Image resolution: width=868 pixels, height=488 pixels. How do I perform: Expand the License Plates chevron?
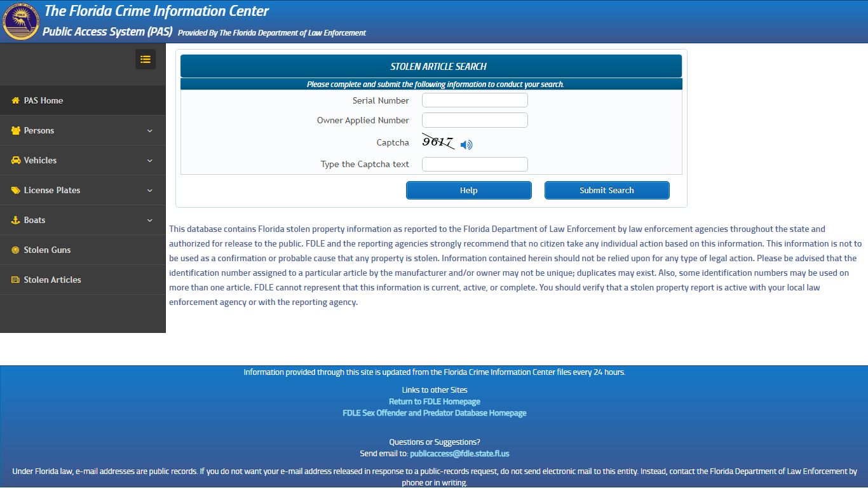click(x=150, y=191)
